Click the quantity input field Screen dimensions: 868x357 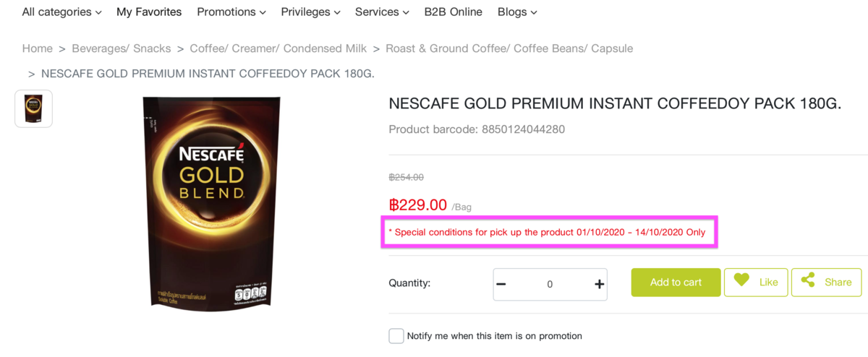point(550,284)
